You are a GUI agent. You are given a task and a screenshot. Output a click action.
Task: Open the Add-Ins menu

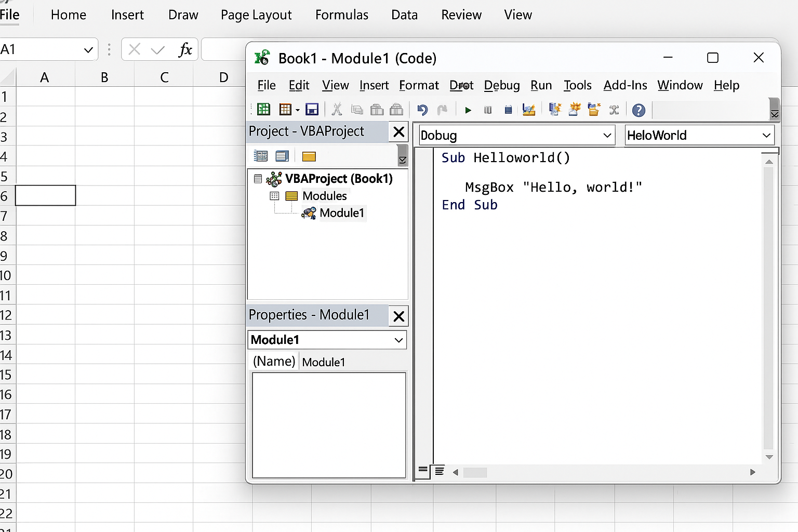pos(625,85)
